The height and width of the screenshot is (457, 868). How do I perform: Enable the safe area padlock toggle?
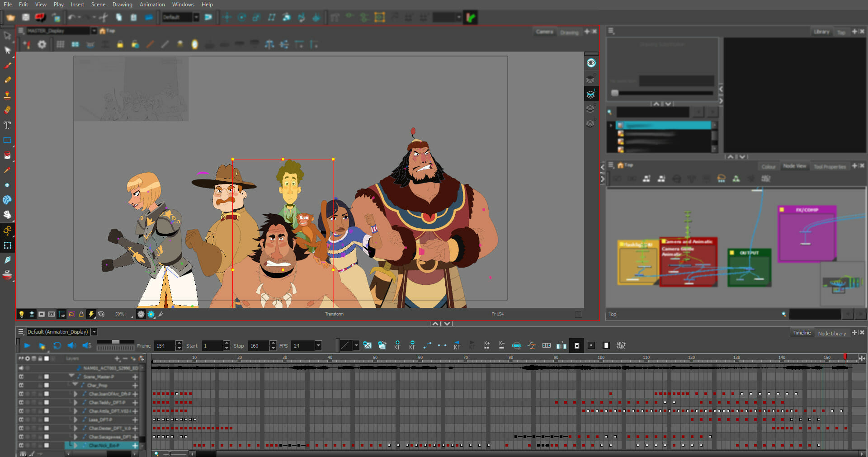click(81, 314)
